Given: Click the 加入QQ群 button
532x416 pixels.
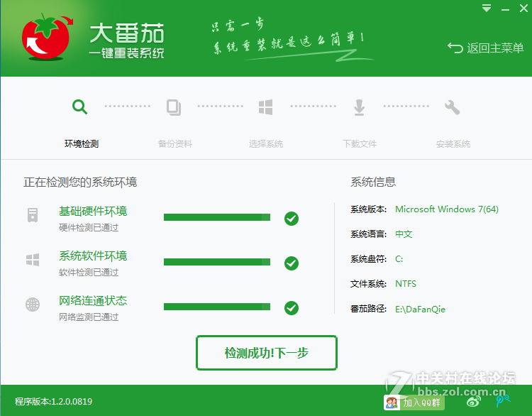Looking at the screenshot, I should coord(414,403).
